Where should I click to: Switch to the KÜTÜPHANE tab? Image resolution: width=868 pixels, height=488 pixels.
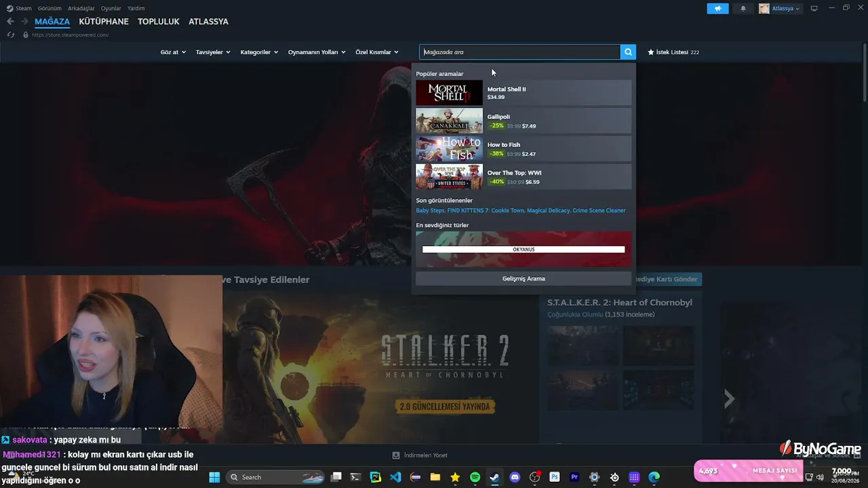click(104, 22)
